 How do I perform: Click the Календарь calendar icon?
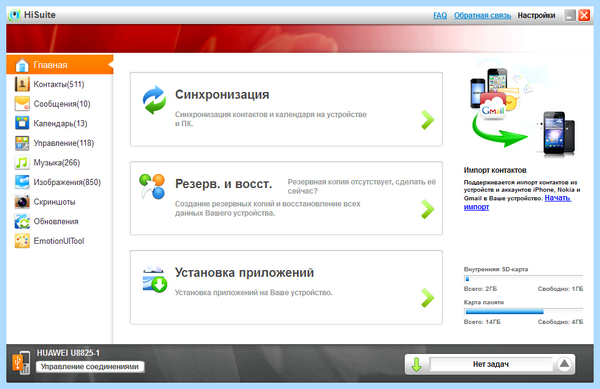[22, 123]
